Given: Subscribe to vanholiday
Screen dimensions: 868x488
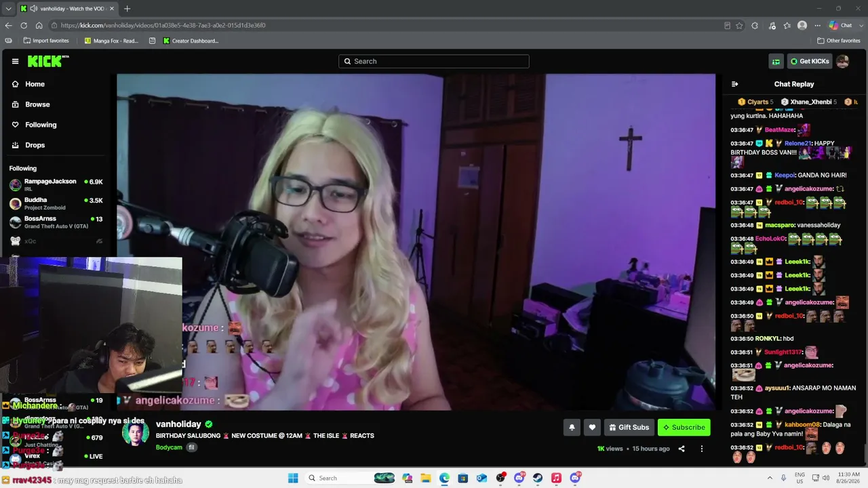Looking at the screenshot, I should point(684,427).
